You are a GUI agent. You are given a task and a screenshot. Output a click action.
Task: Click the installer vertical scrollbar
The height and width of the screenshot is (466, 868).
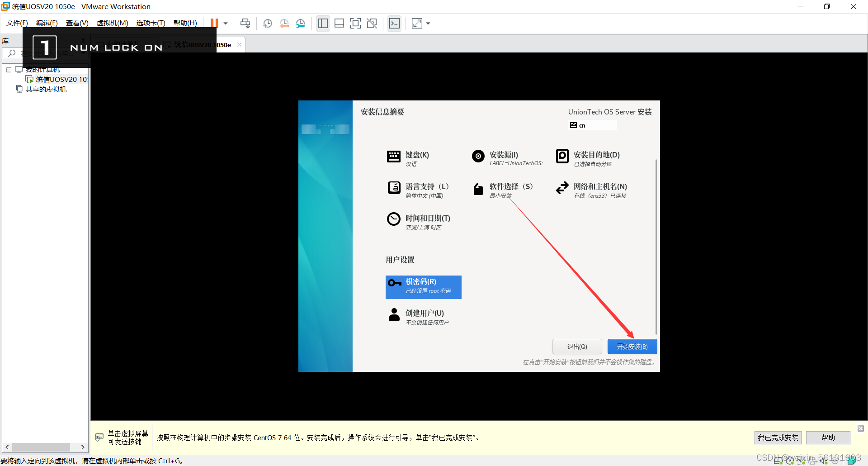656,247
